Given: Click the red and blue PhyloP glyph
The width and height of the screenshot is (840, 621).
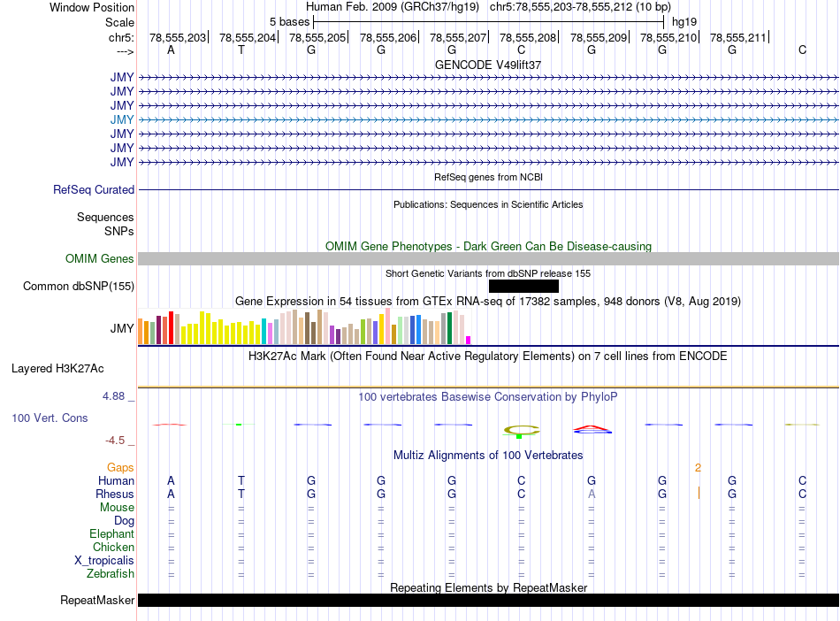Looking at the screenshot, I should [592, 429].
